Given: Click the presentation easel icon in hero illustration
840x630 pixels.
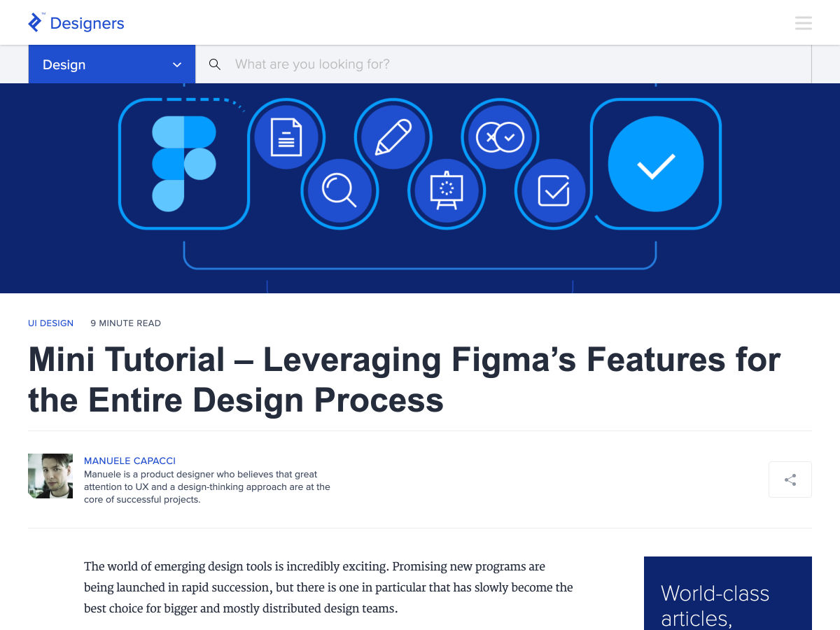Looking at the screenshot, I should coord(447,190).
